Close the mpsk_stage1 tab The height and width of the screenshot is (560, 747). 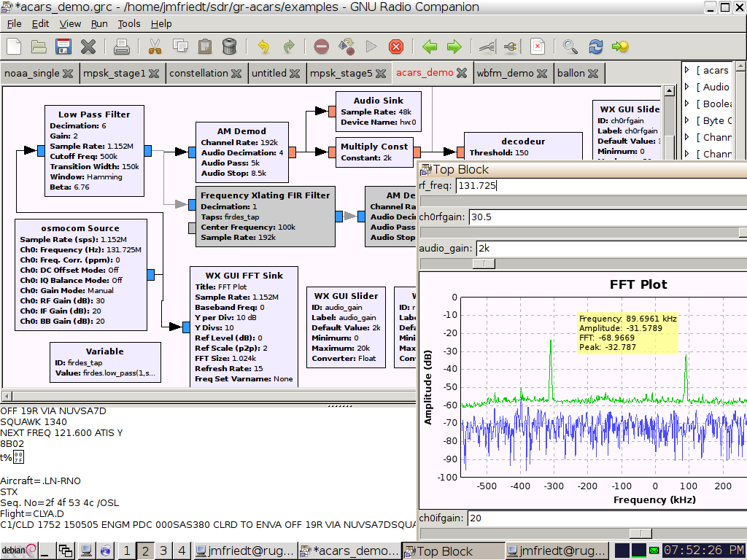pyautogui.click(x=155, y=74)
